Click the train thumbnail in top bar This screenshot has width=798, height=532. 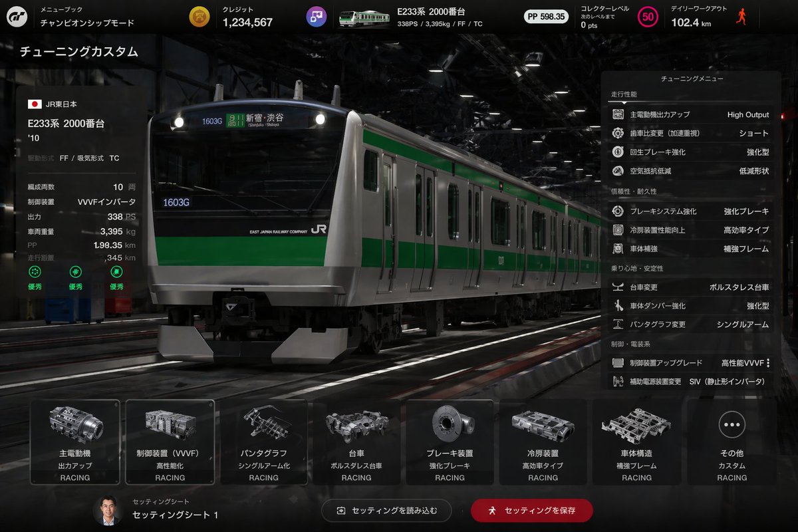[x=364, y=18]
